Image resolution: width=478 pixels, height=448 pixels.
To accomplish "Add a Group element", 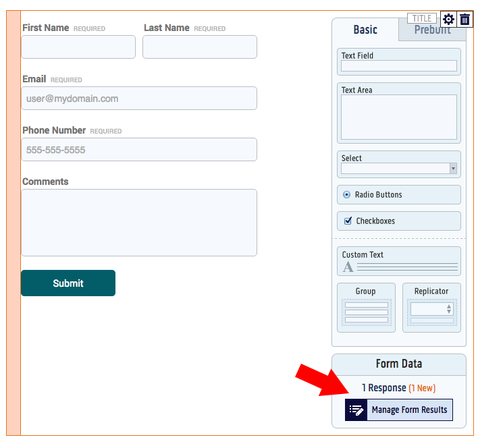I will click(366, 308).
